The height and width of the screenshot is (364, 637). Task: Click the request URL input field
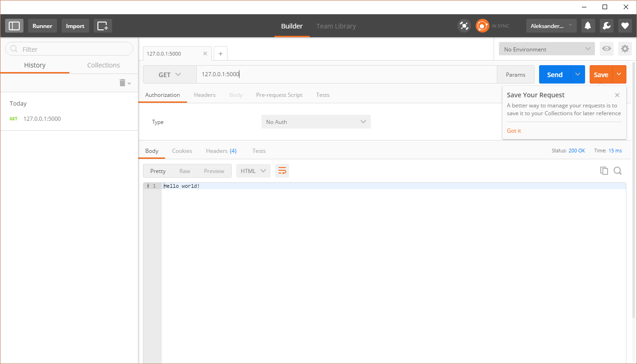pyautogui.click(x=345, y=74)
